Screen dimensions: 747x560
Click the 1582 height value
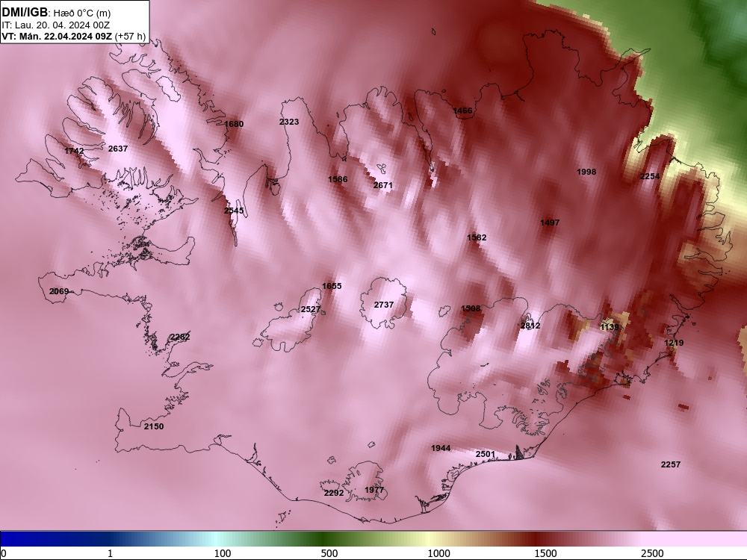(x=477, y=237)
